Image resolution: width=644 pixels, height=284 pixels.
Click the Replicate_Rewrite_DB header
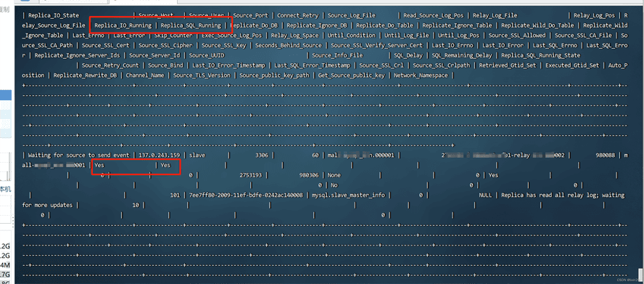(x=85, y=76)
